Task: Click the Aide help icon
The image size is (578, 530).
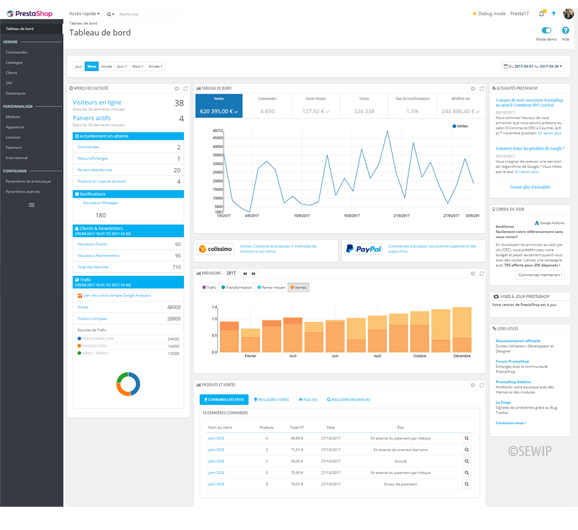Action: pyautogui.click(x=565, y=30)
